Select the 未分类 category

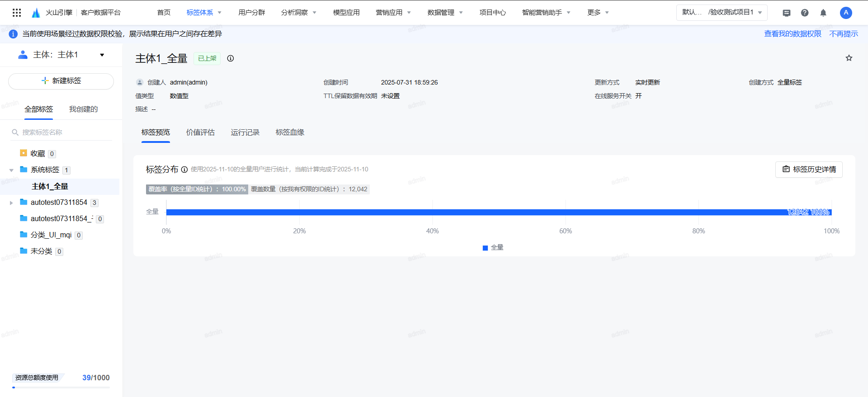pos(42,251)
